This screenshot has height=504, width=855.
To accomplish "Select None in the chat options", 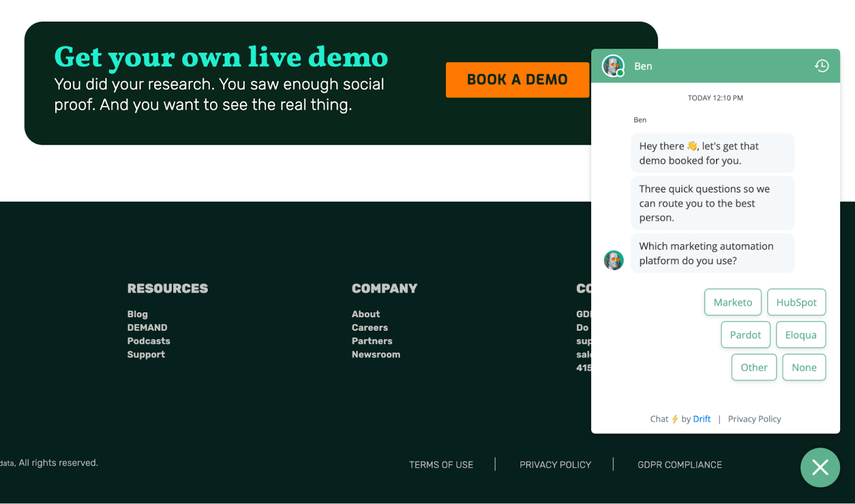I will tap(804, 367).
